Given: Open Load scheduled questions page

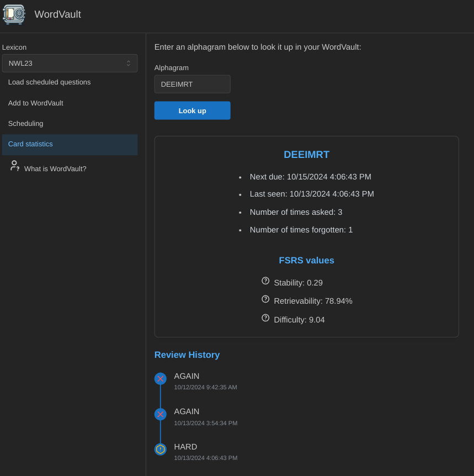Looking at the screenshot, I should click(x=49, y=82).
